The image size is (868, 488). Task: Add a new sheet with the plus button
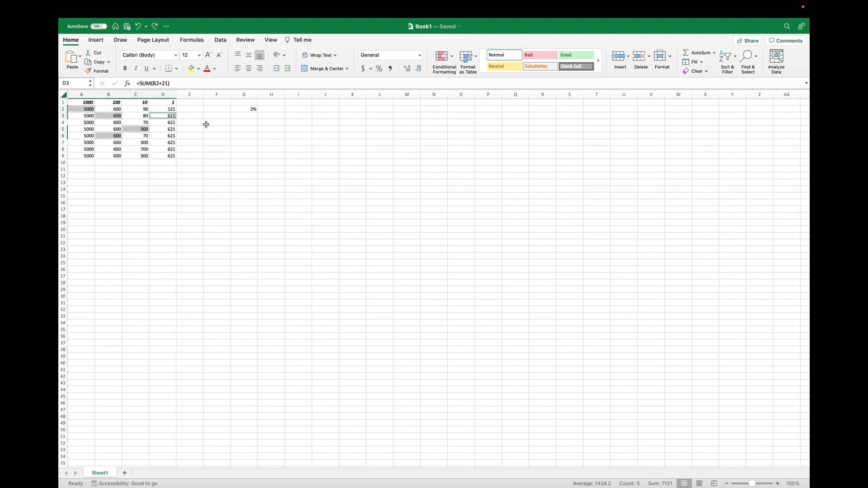coord(124,473)
